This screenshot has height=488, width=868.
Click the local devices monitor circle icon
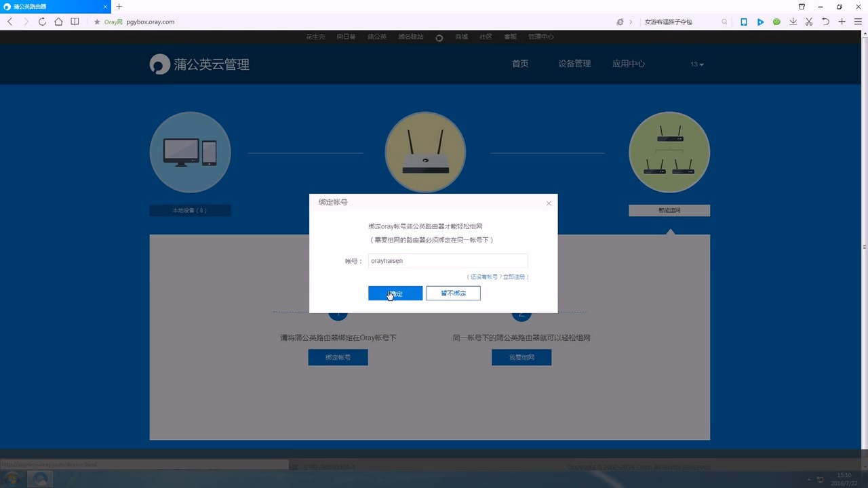[x=190, y=152]
